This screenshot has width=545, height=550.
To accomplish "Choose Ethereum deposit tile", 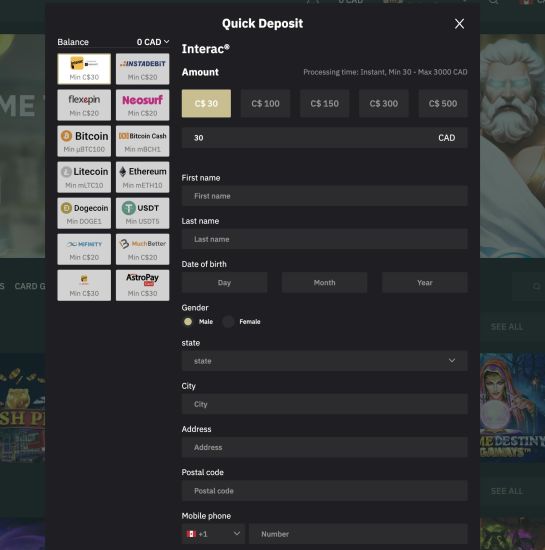I will point(142,177).
